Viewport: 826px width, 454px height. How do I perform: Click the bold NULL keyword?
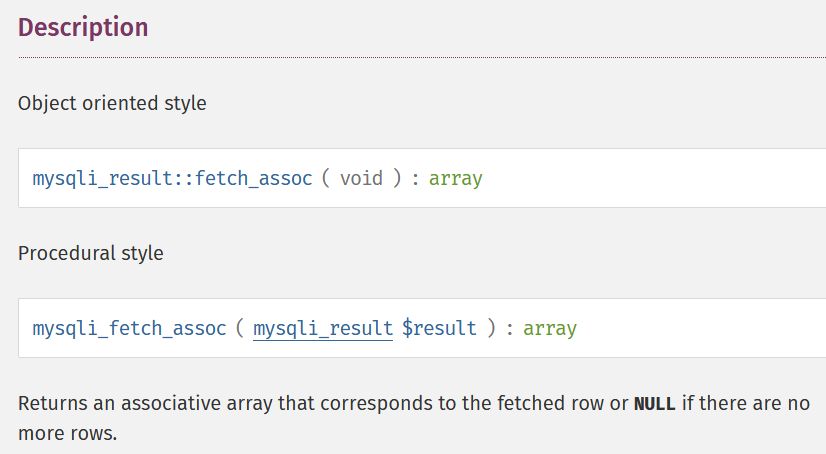click(x=655, y=405)
